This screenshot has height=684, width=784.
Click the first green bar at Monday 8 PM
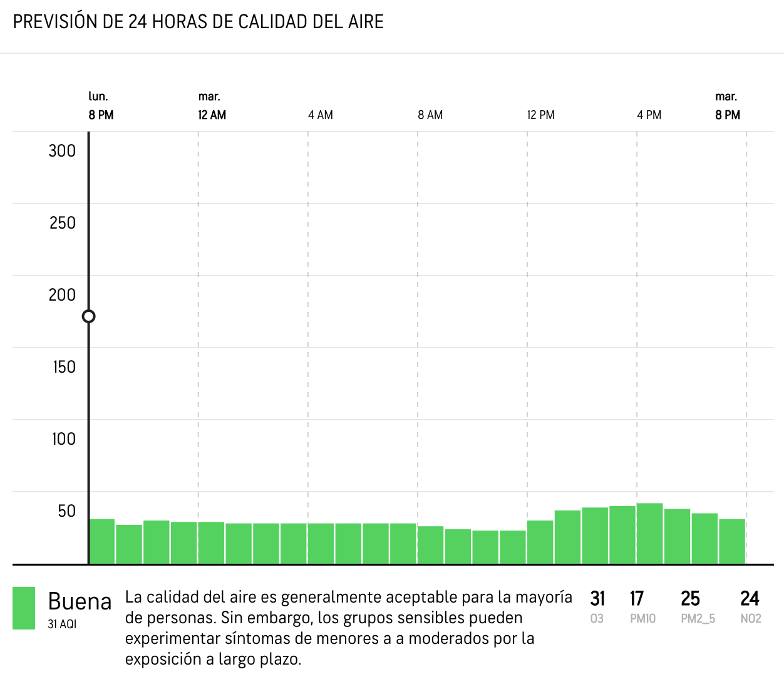point(102,542)
